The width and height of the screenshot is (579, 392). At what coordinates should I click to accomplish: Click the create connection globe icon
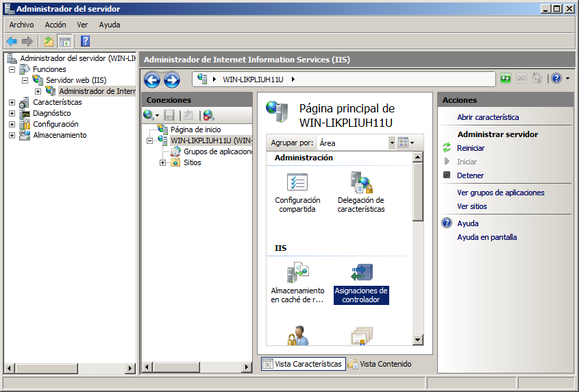click(x=148, y=115)
